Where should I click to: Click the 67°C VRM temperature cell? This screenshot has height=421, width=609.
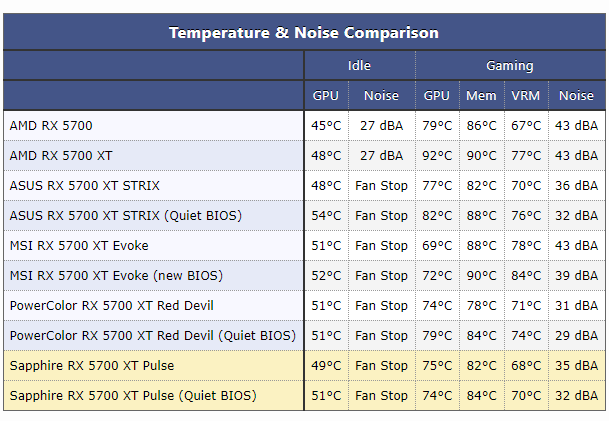pyautogui.click(x=526, y=126)
